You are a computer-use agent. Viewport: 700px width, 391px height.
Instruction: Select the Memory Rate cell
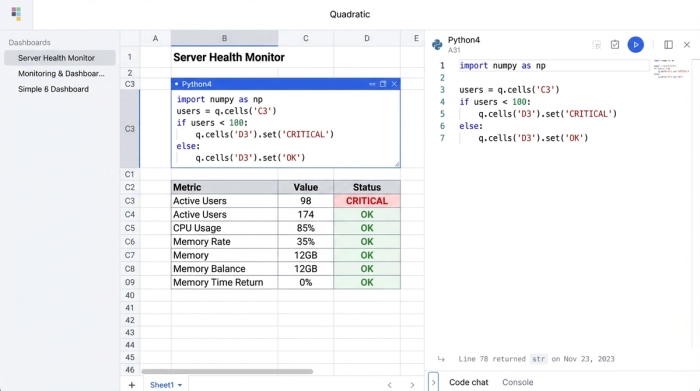224,242
